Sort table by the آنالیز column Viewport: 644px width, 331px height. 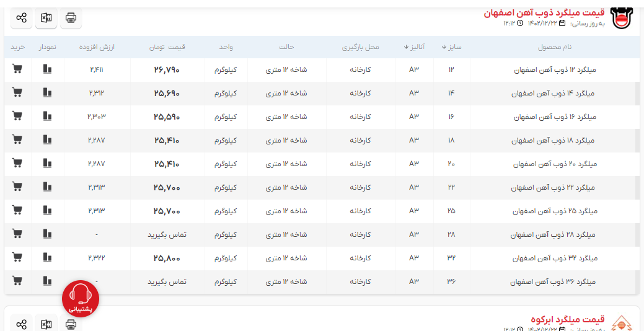pos(414,47)
